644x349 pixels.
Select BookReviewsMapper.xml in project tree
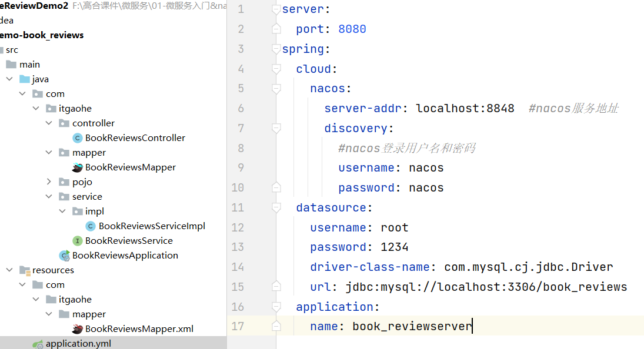coord(139,329)
